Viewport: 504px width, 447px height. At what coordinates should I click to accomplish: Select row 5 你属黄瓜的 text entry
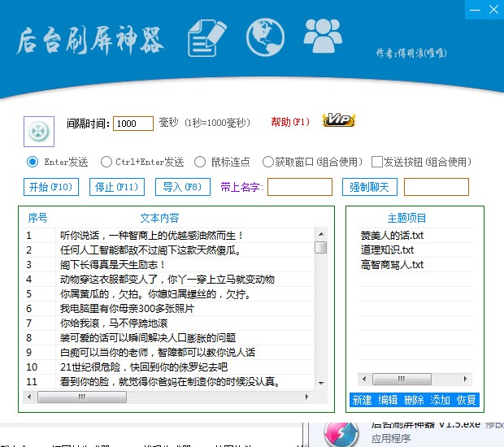pyautogui.click(x=168, y=294)
